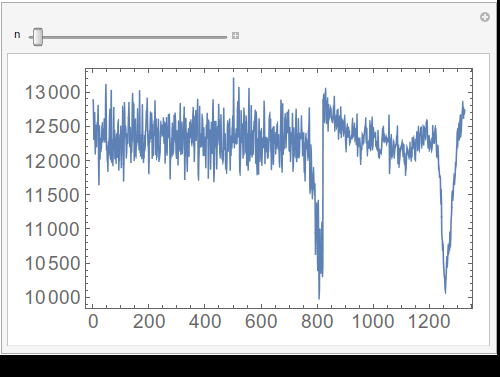Click the 12500 y-axis label
Image resolution: width=500 pixels, height=377 pixels.
tap(52, 127)
